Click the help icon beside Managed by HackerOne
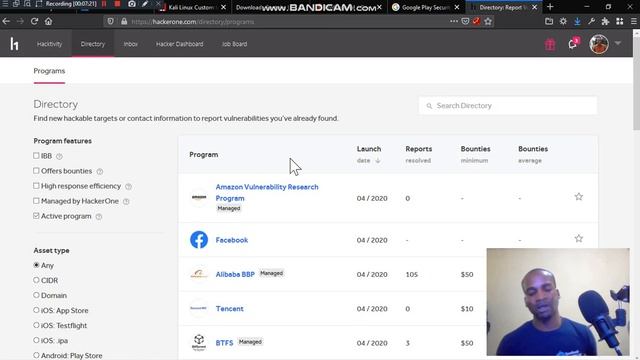Screen dimensions: 640x360 click(126, 202)
